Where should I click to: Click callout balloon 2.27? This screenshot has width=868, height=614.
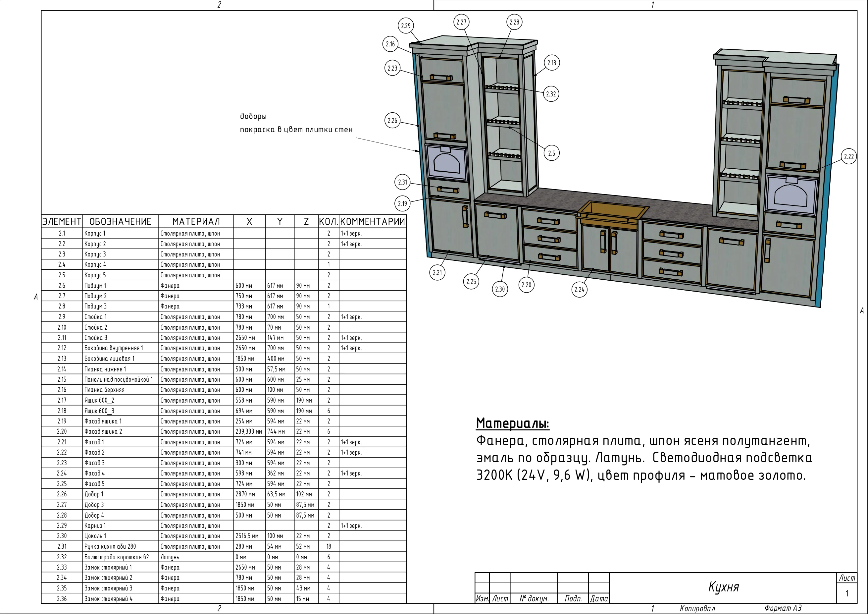(461, 22)
